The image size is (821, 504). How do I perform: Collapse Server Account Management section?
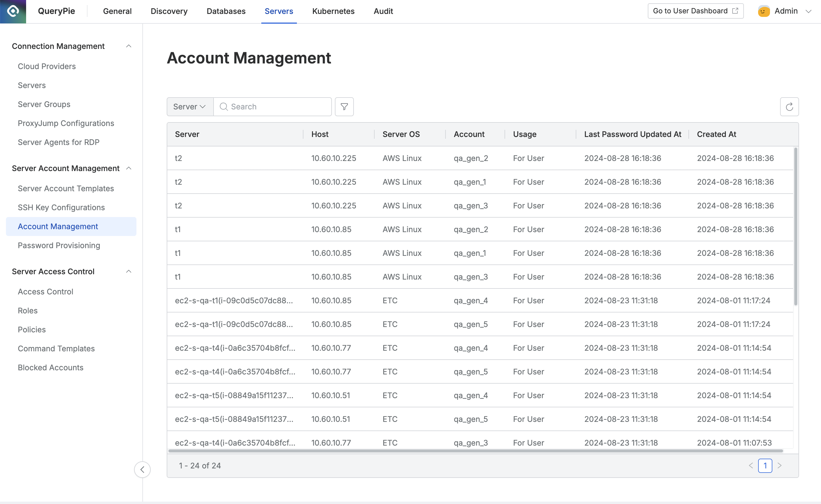click(x=129, y=168)
